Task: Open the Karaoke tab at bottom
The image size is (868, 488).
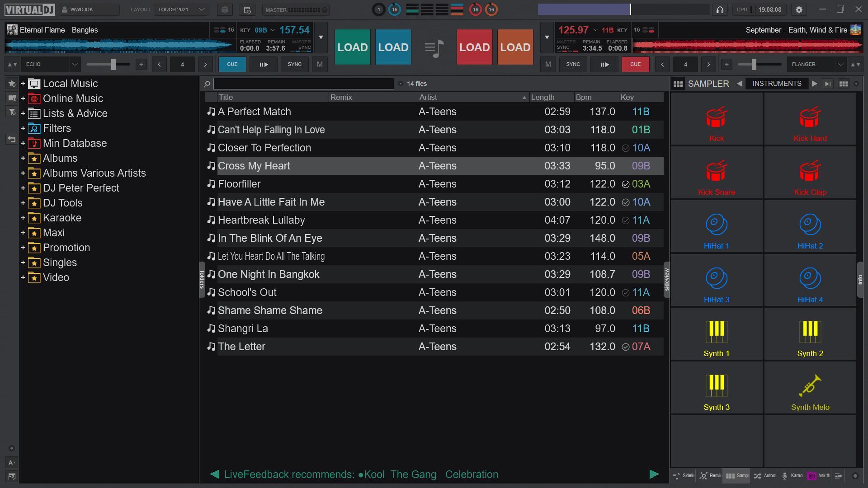Action: pos(792,476)
